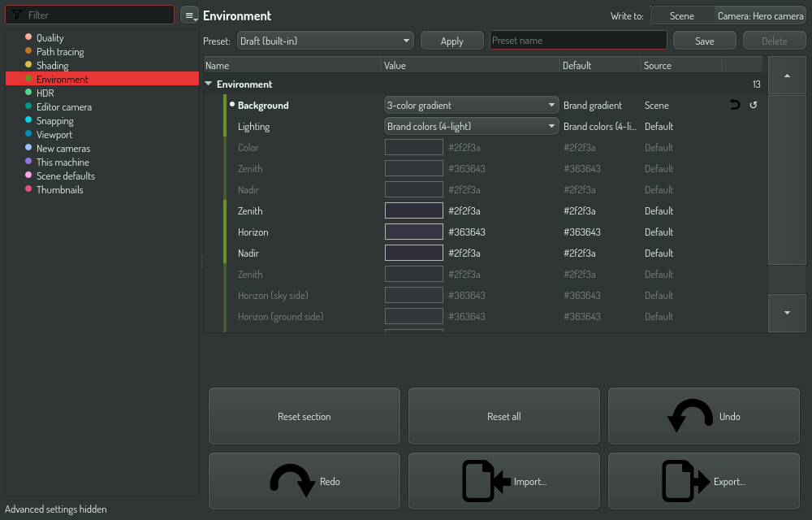Collapse the Environment section group
This screenshot has height=520, width=812.
coord(208,84)
